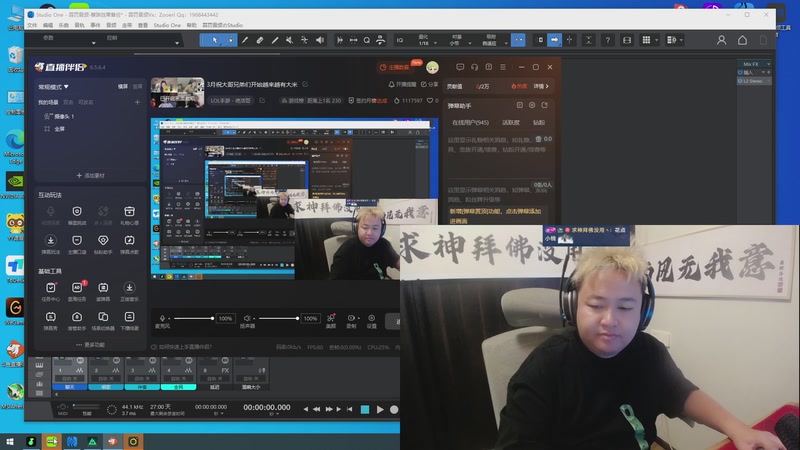Open the Windows Start button
This screenshot has width=800, height=450.
10,442
